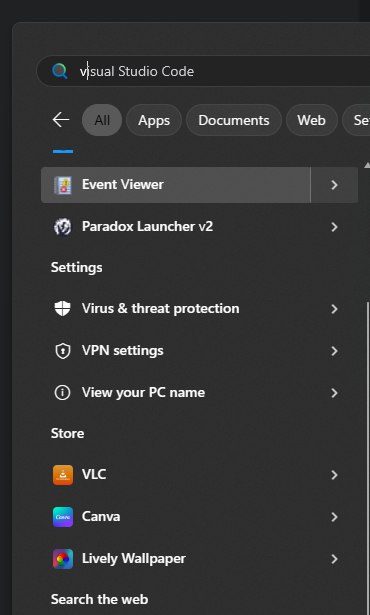This screenshot has width=370, height=615.
Task: Switch to the Apps filter tab
Action: tap(154, 120)
